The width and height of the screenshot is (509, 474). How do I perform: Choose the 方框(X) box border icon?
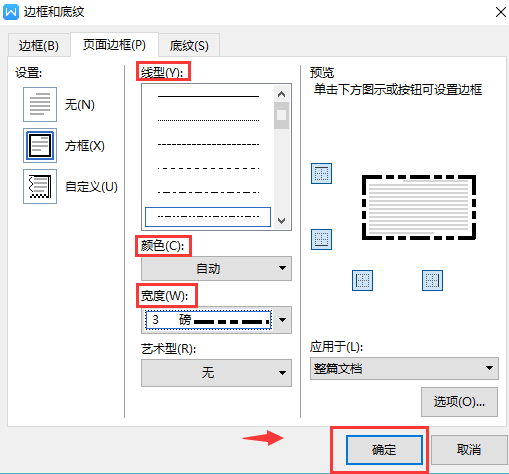click(x=40, y=146)
